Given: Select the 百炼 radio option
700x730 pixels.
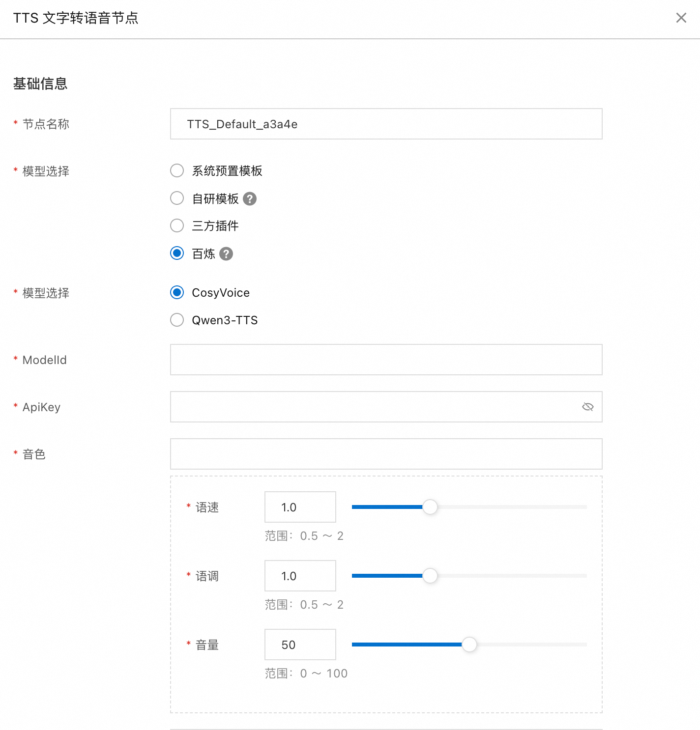Looking at the screenshot, I should point(177,253).
